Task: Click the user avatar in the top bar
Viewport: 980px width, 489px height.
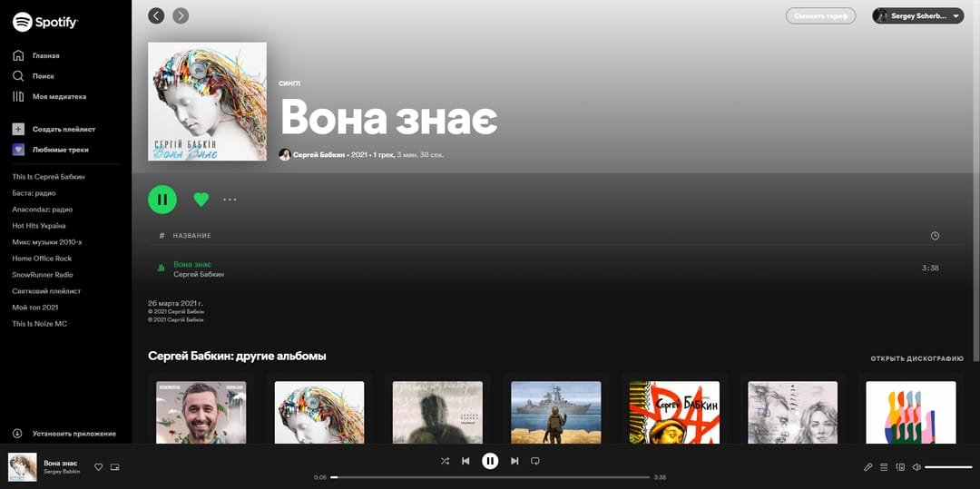Action: [x=881, y=16]
